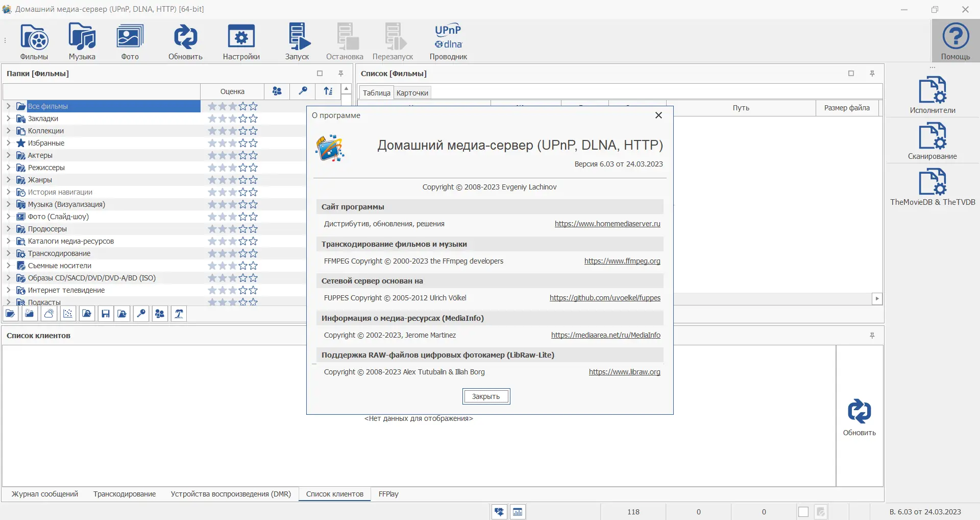The width and height of the screenshot is (980, 520).
Task: Set Съемные носители rating to five stars
Action: click(253, 266)
